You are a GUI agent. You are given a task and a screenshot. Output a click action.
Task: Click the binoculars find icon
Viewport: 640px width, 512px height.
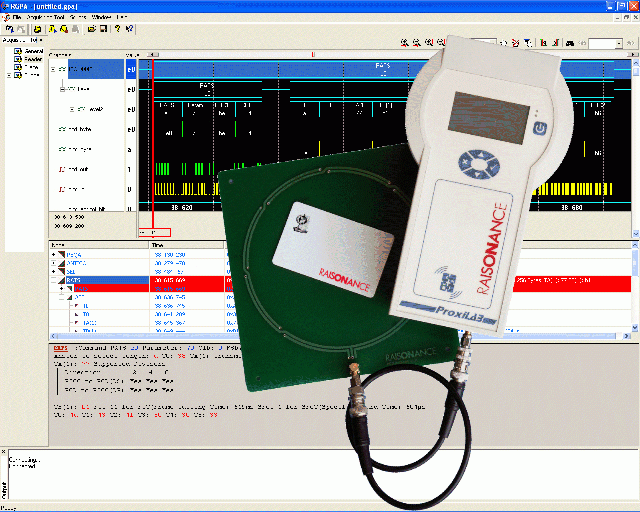[x=570, y=43]
